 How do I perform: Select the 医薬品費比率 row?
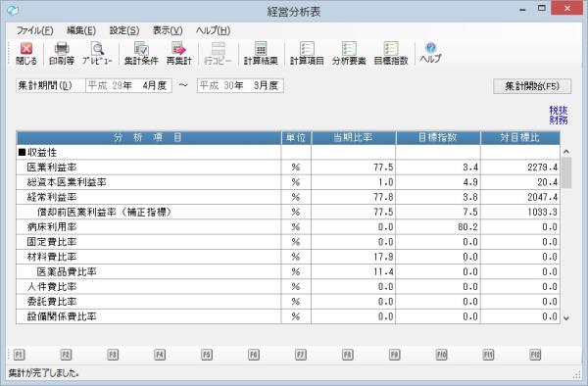point(288,271)
